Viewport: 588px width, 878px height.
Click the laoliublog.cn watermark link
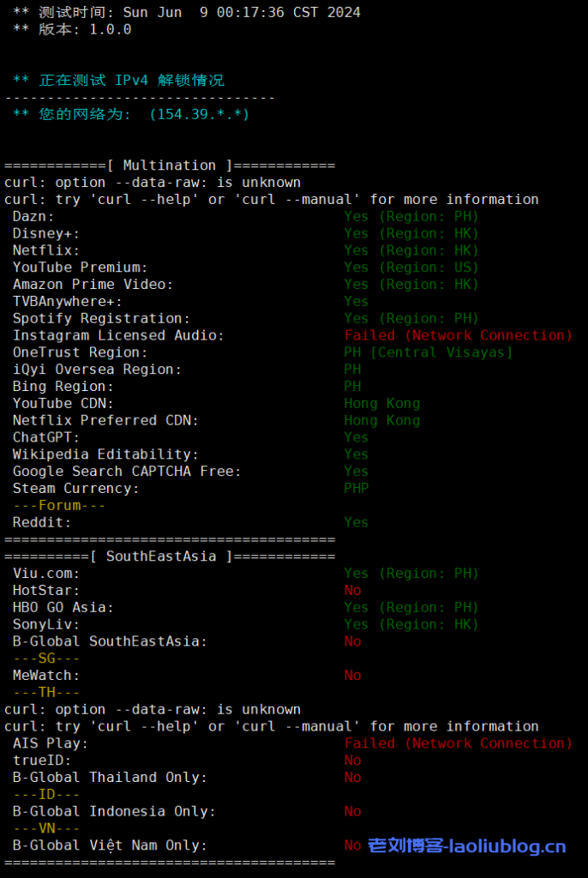(x=467, y=846)
